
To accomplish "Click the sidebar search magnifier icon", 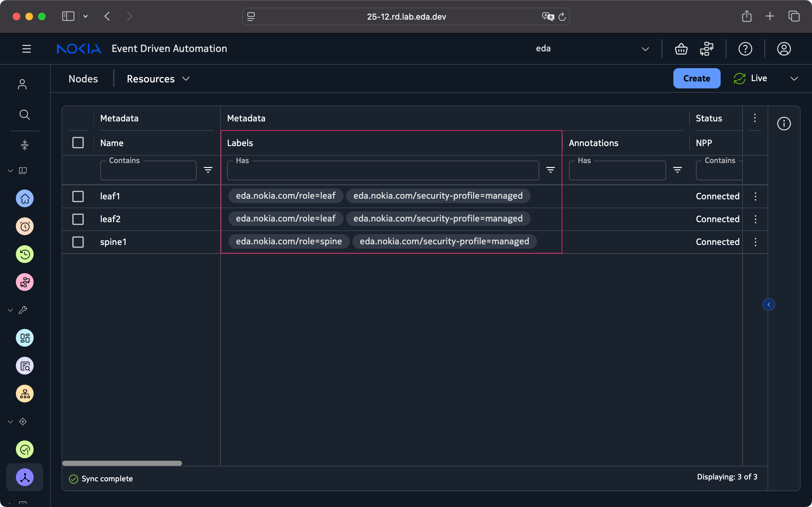I will coord(24,115).
